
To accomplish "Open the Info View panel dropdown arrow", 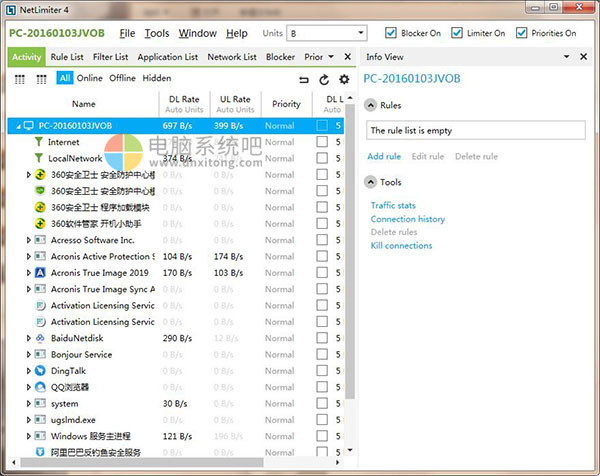I will tap(567, 57).
